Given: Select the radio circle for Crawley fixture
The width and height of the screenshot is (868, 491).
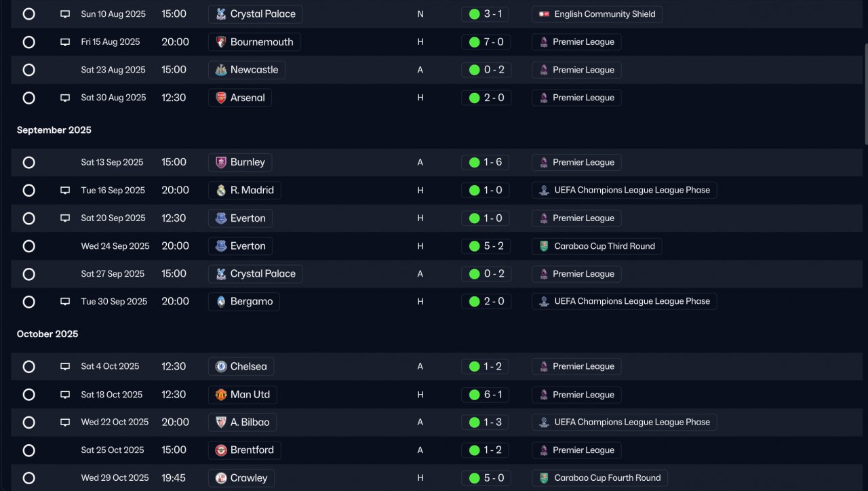Looking at the screenshot, I should 28,478.
